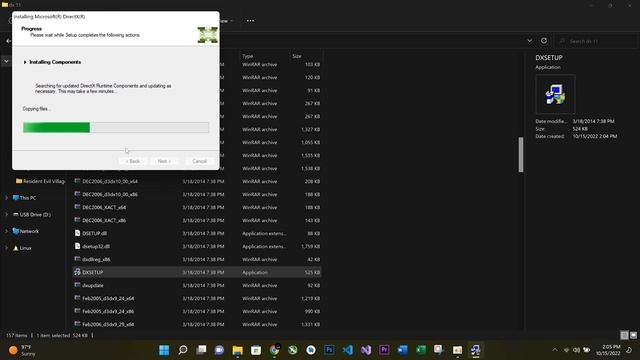The width and height of the screenshot is (640, 360).
Task: Click the file list vertical scrollbar
Action: click(x=521, y=155)
